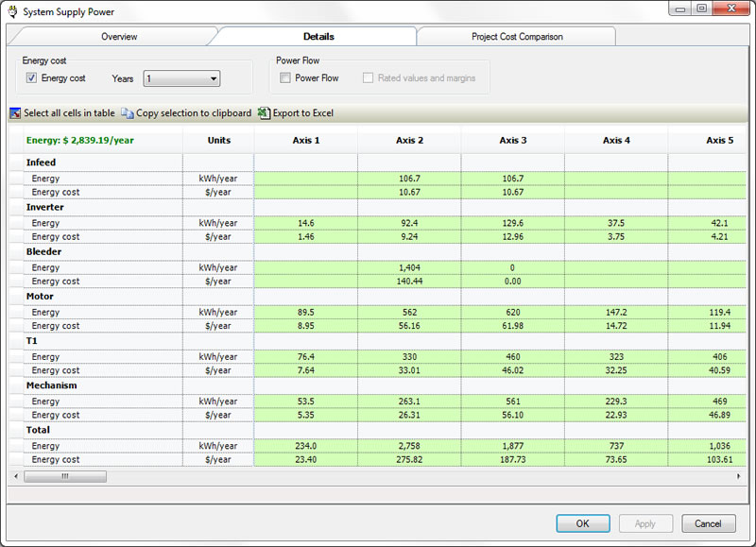756x547 pixels.
Task: Click the Bleeder Energy cell for Axis 2
Action: (409, 267)
